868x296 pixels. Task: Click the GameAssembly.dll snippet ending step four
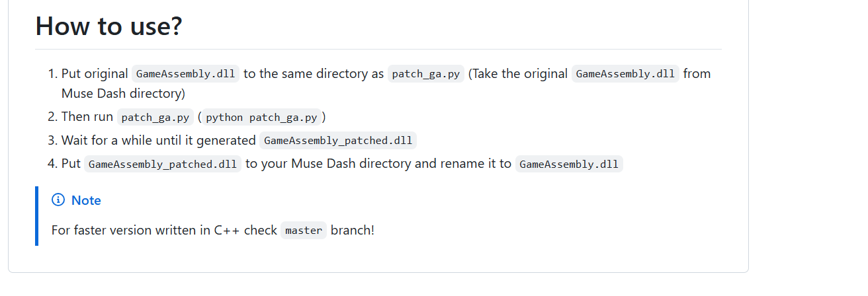click(569, 164)
